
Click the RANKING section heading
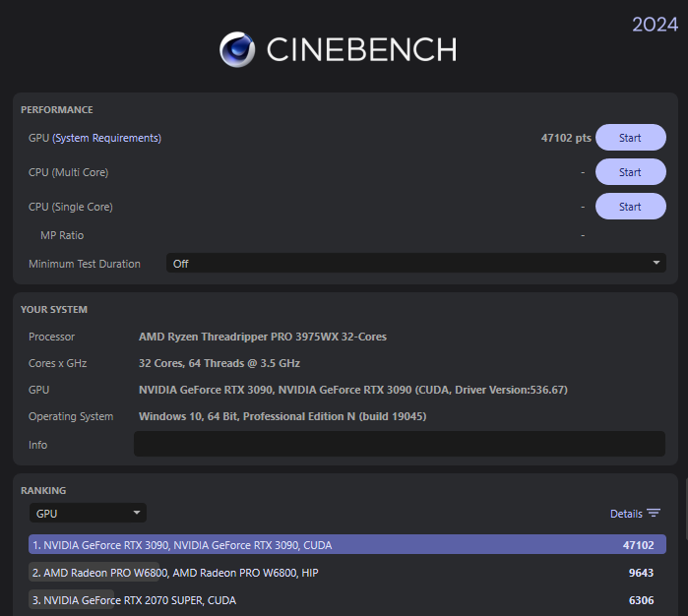pyautogui.click(x=43, y=490)
